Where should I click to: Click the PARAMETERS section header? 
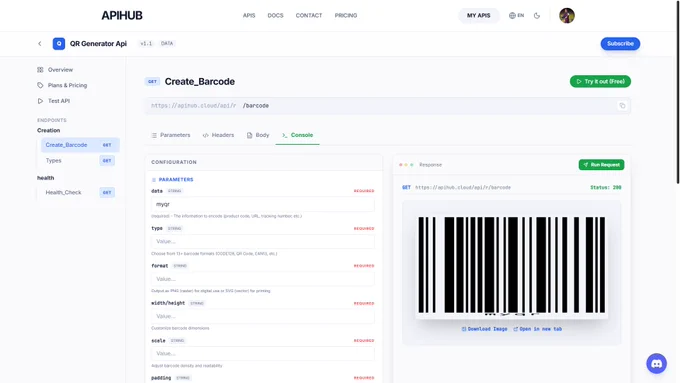tap(173, 180)
